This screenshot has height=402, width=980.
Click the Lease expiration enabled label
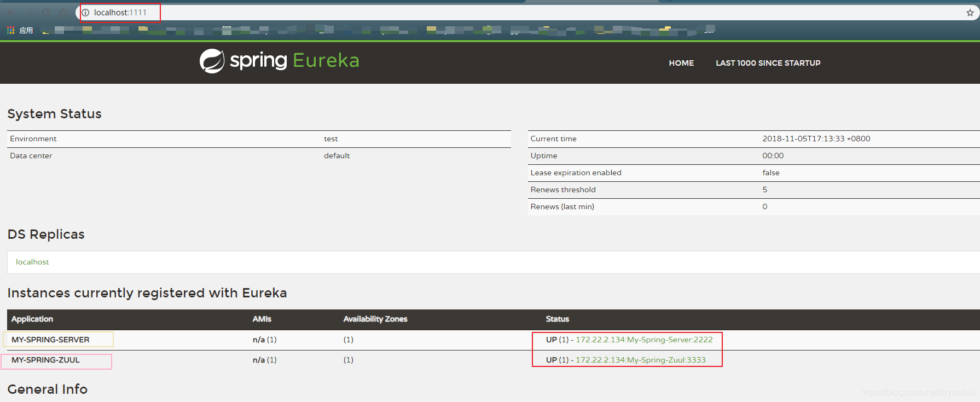click(576, 173)
